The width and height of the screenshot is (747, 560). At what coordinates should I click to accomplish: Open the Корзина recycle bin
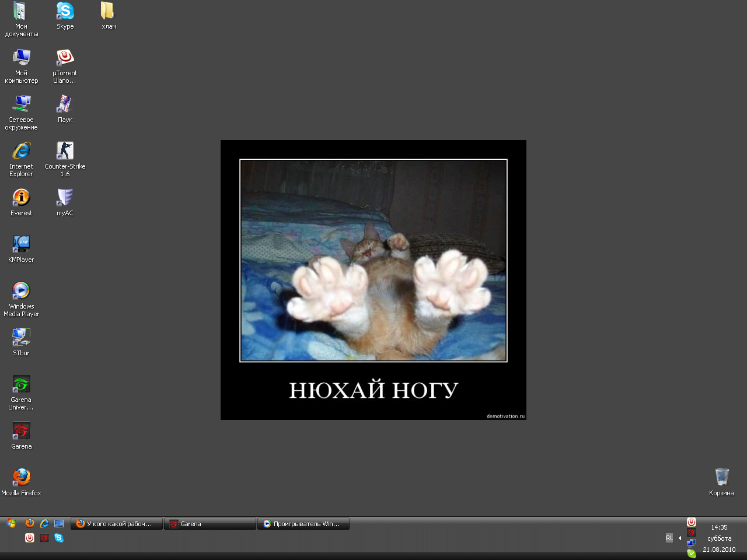tap(721, 477)
